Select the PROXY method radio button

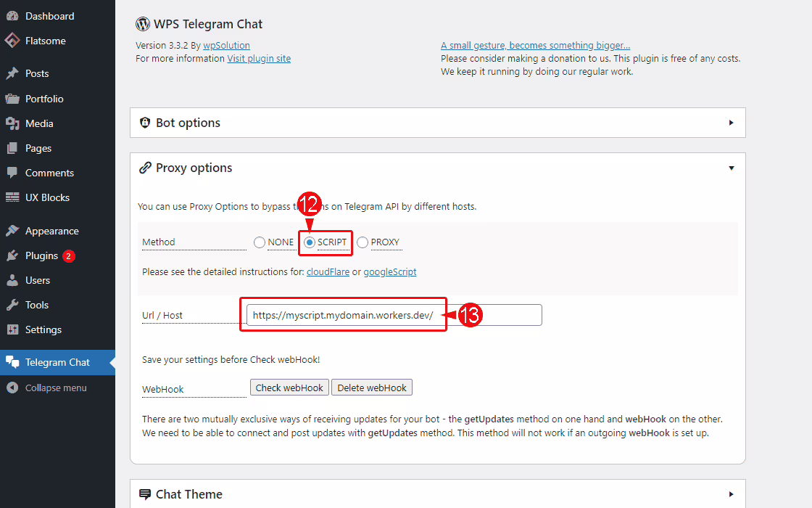362,242
